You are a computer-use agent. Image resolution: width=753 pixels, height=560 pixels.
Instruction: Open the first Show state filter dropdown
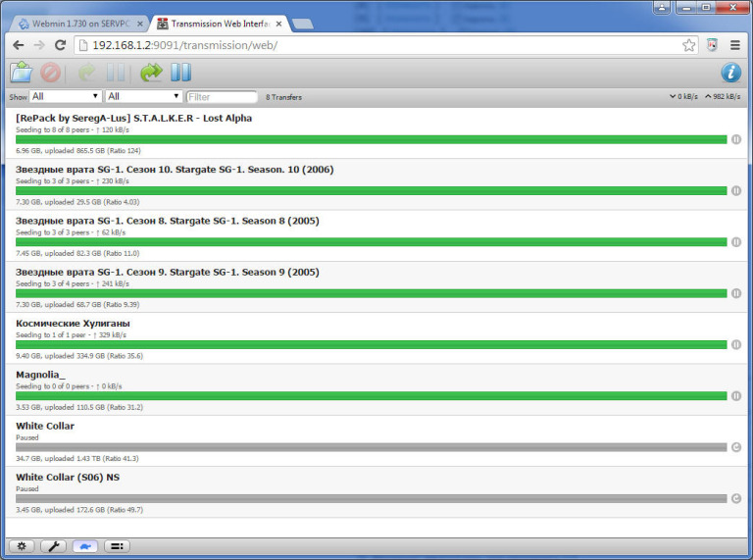click(x=66, y=96)
